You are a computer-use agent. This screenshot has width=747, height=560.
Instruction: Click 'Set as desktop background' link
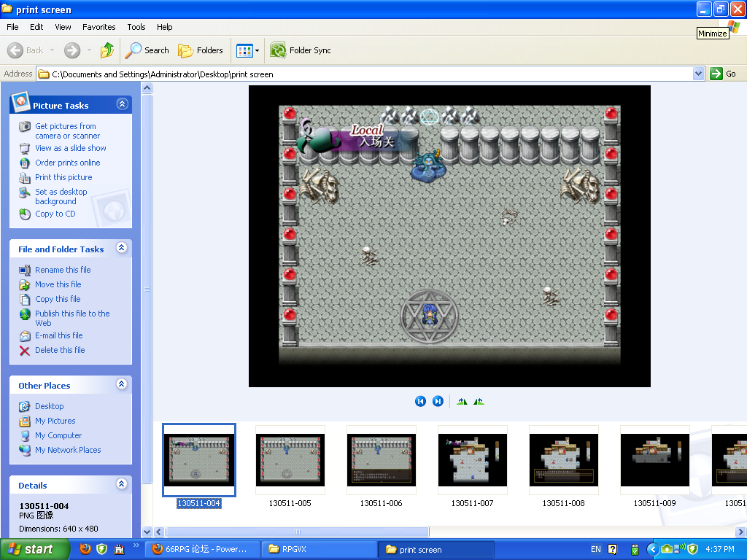(61, 196)
